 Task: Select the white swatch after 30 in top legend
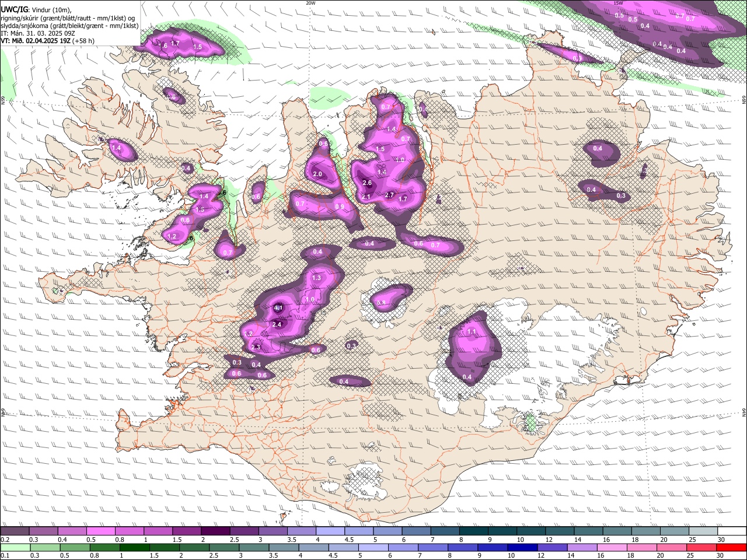(732, 531)
